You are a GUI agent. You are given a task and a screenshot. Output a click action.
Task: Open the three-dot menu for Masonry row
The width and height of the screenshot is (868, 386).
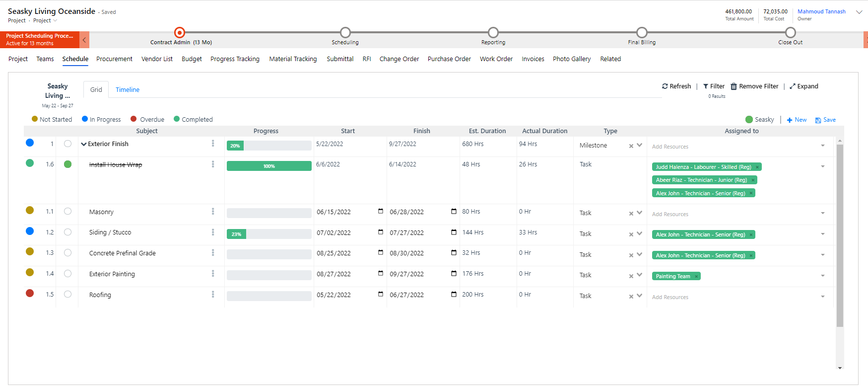[213, 212]
